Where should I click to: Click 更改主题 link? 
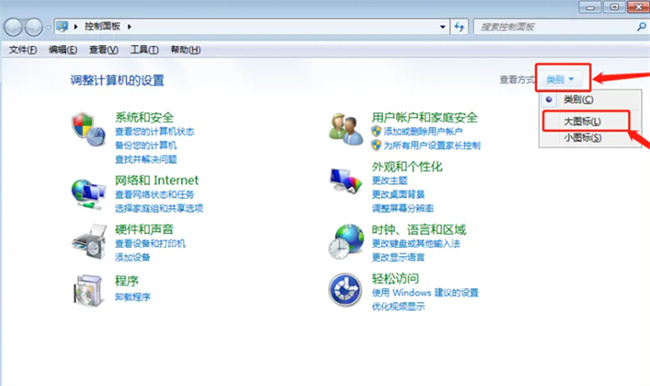pos(390,181)
